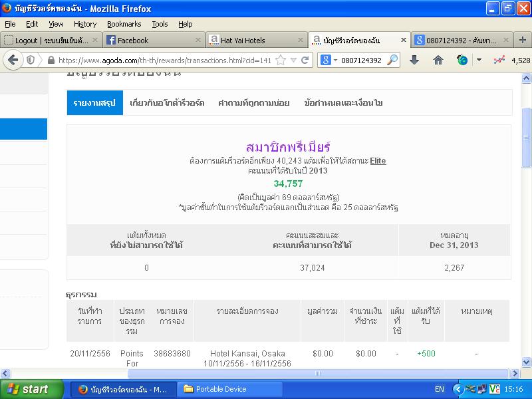
Task: Click the usable points value 37,024
Action: 312,268
